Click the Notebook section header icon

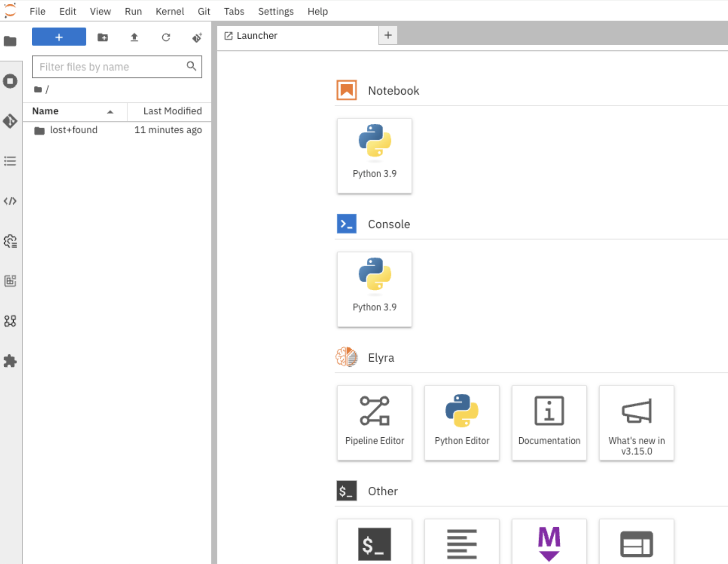coord(346,90)
